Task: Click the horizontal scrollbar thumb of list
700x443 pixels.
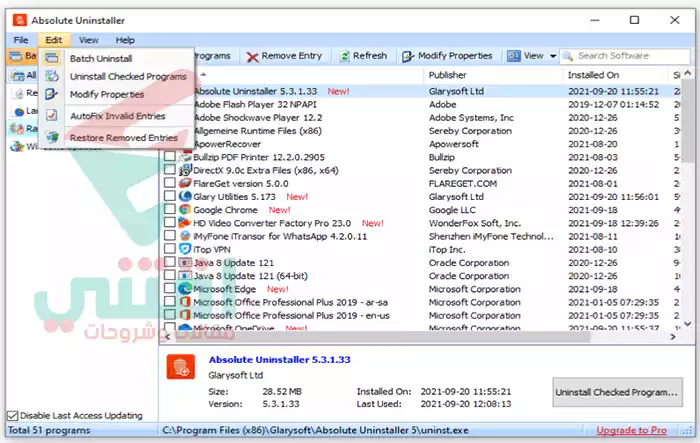Action: click(x=384, y=337)
